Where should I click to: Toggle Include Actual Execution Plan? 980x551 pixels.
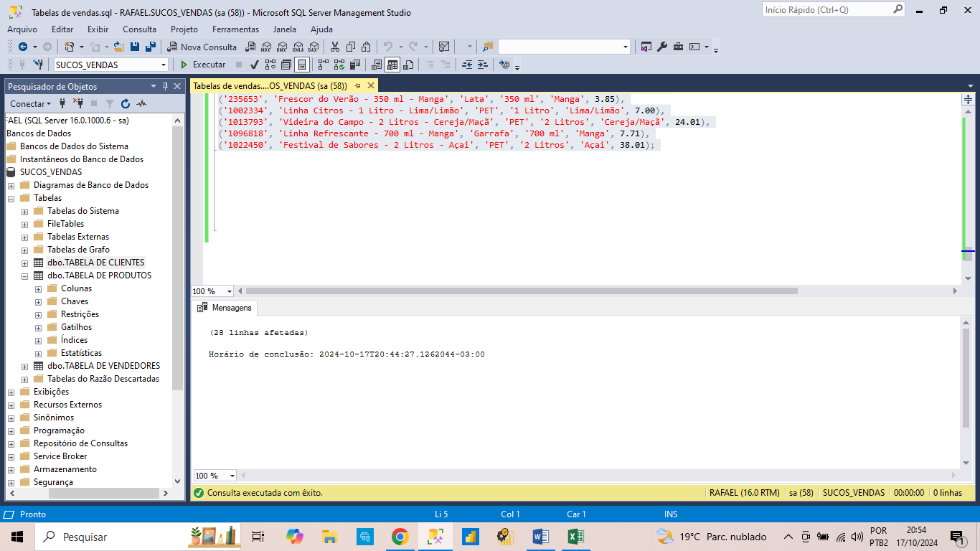323,65
